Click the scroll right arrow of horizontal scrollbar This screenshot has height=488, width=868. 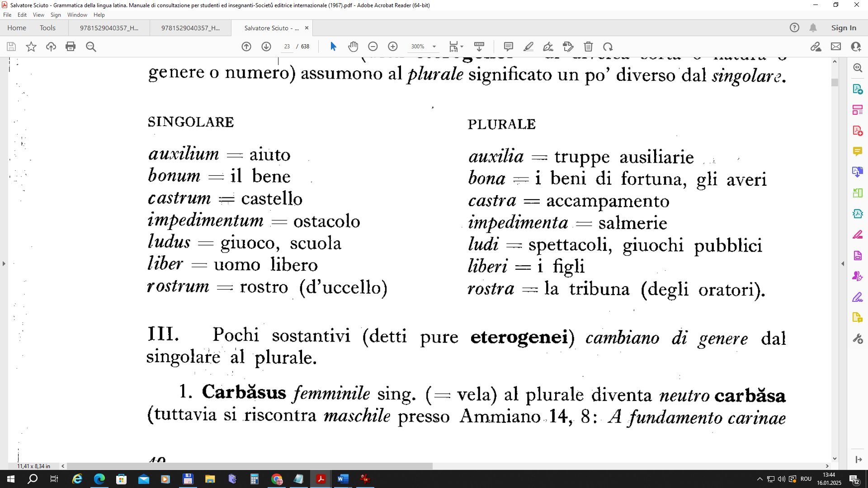pos(827,466)
